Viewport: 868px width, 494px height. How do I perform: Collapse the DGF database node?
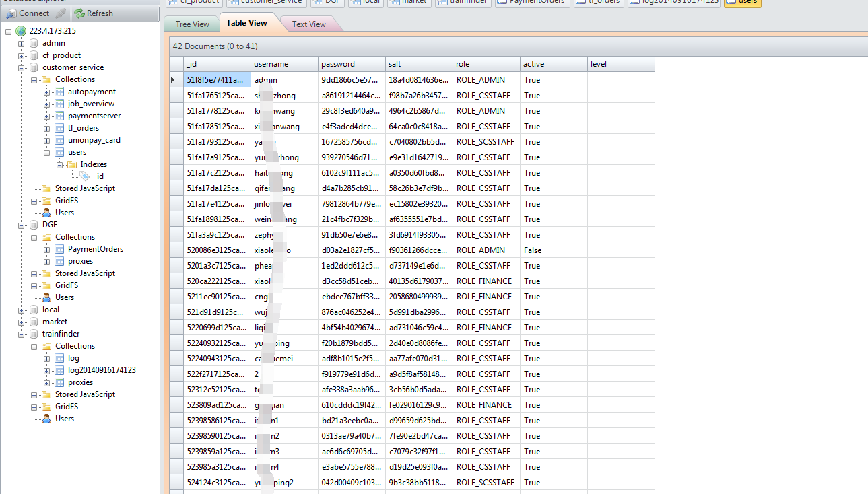[x=21, y=225]
